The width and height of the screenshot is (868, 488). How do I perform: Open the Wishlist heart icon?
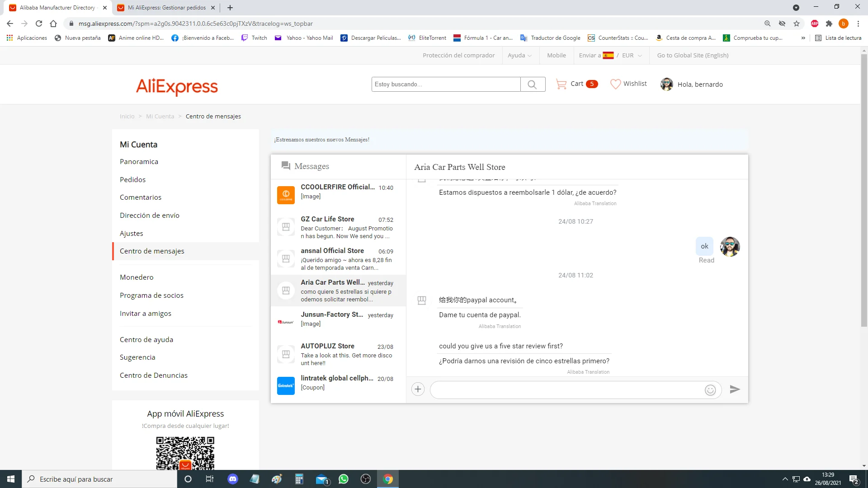click(615, 84)
